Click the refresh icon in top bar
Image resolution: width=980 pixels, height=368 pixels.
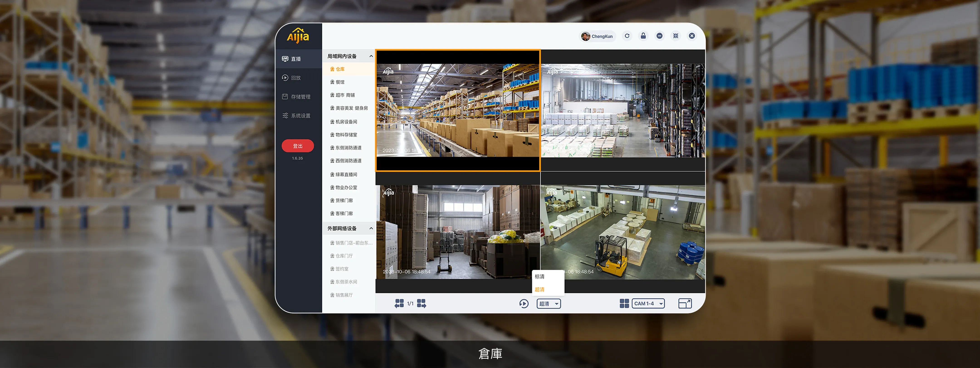click(627, 36)
